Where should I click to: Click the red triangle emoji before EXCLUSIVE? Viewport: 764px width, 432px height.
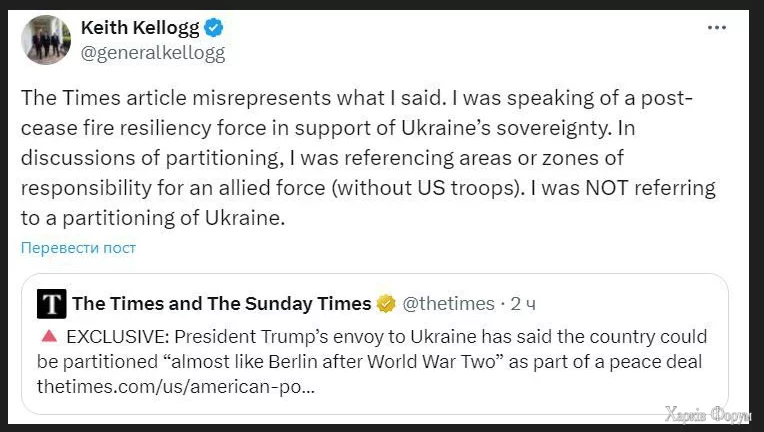[47, 337]
